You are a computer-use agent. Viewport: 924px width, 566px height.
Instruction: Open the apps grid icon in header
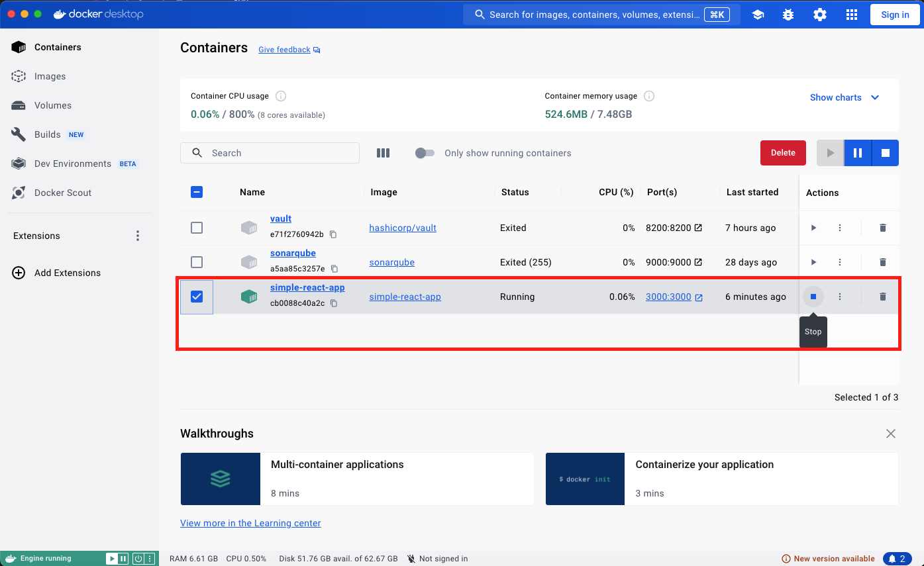click(x=852, y=15)
